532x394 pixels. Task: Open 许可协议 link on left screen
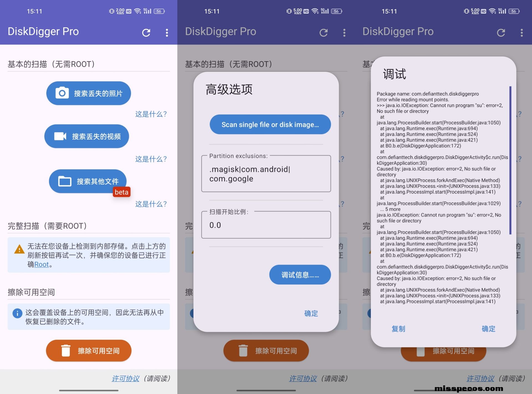[126, 378]
